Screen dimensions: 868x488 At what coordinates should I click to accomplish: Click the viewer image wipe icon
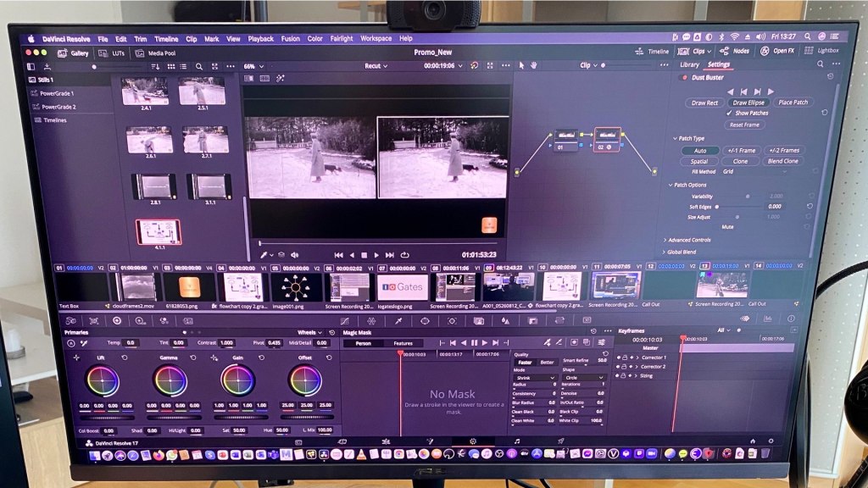click(x=249, y=79)
